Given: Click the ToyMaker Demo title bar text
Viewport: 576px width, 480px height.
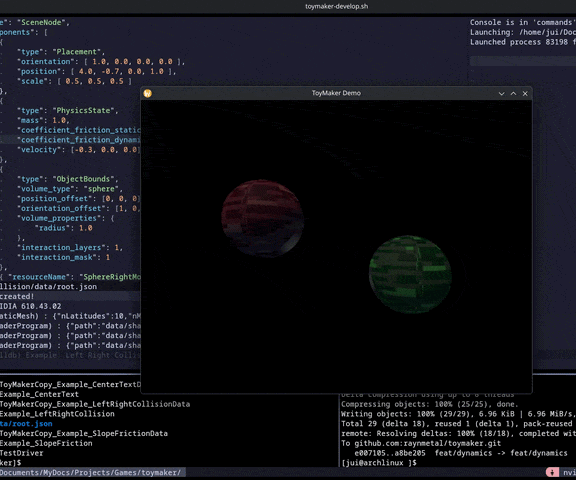Looking at the screenshot, I should pos(336,93).
